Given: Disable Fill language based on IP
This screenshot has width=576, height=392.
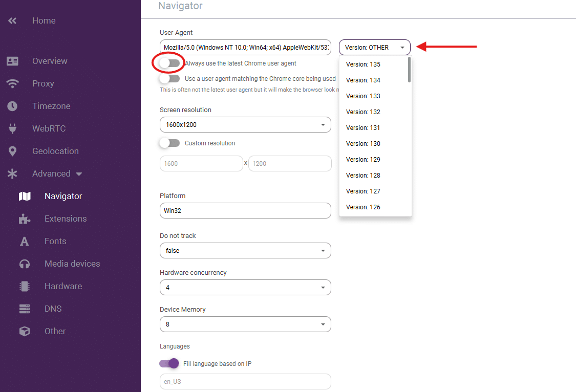Looking at the screenshot, I should pyautogui.click(x=169, y=363).
